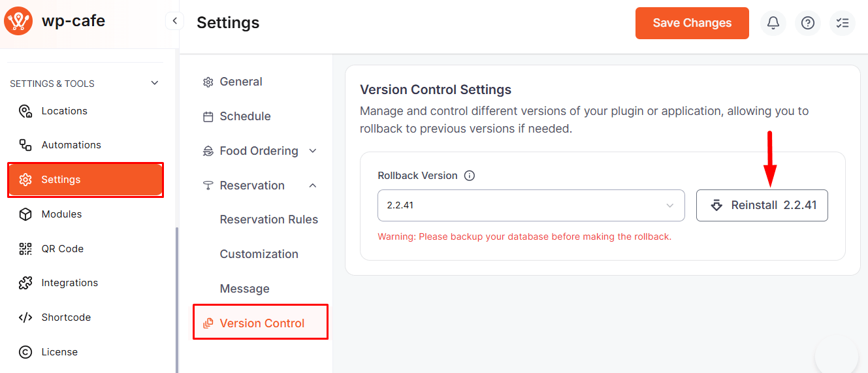This screenshot has width=868, height=373.
Task: Collapse the sidebar with arrow button
Action: click(174, 21)
